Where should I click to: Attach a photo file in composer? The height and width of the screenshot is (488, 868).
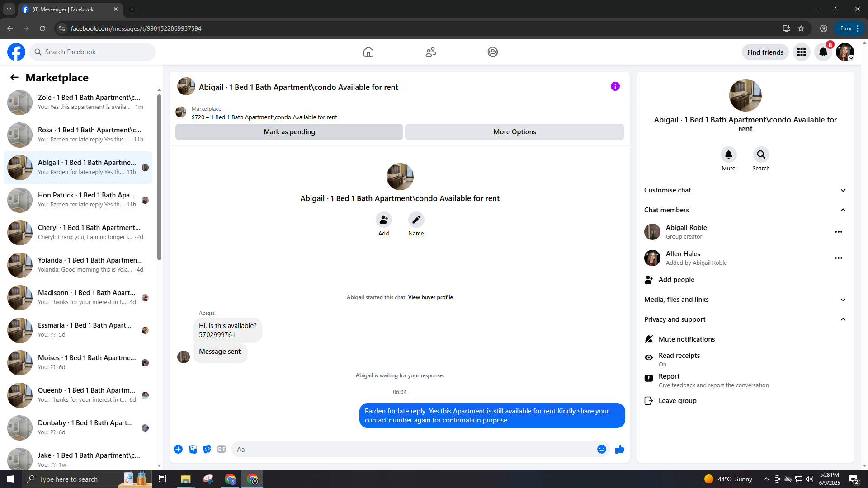coord(193,449)
